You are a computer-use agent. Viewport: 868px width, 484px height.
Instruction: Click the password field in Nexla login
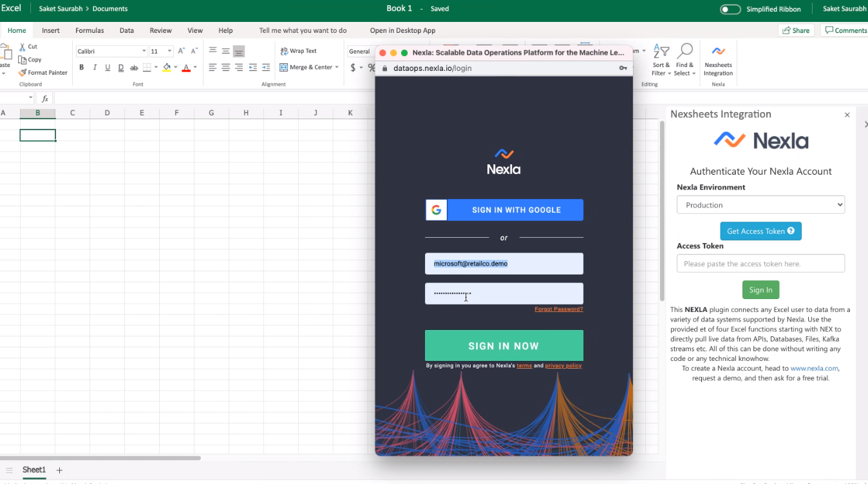coord(504,294)
